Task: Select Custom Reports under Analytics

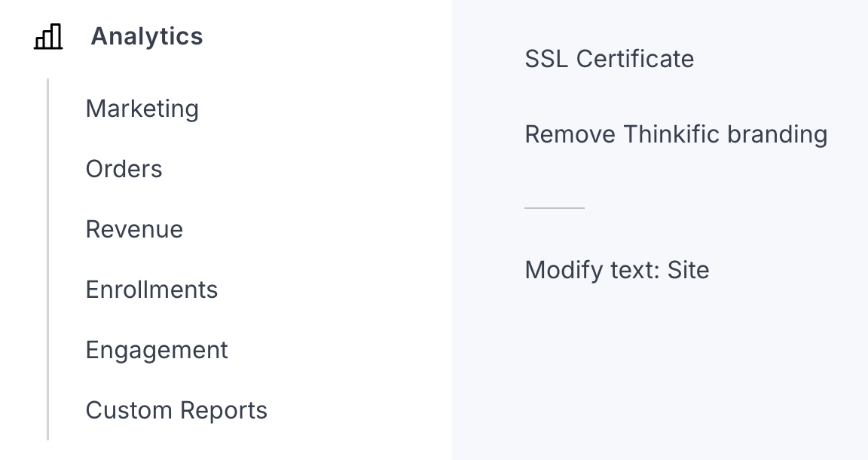Action: click(x=177, y=410)
